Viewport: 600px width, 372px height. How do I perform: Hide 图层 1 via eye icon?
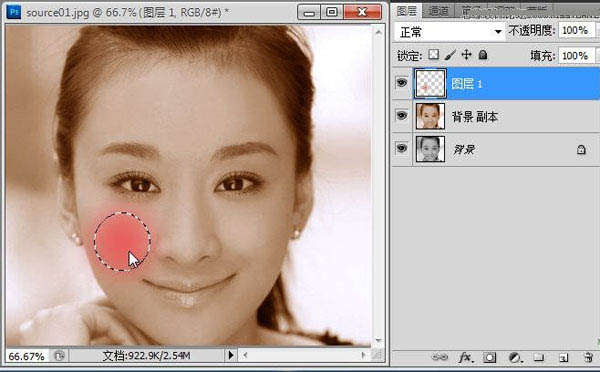(x=401, y=82)
